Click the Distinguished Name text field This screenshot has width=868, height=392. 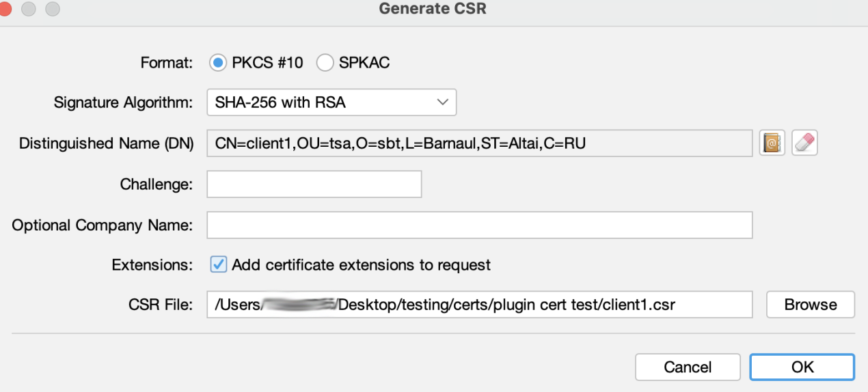coord(479,144)
